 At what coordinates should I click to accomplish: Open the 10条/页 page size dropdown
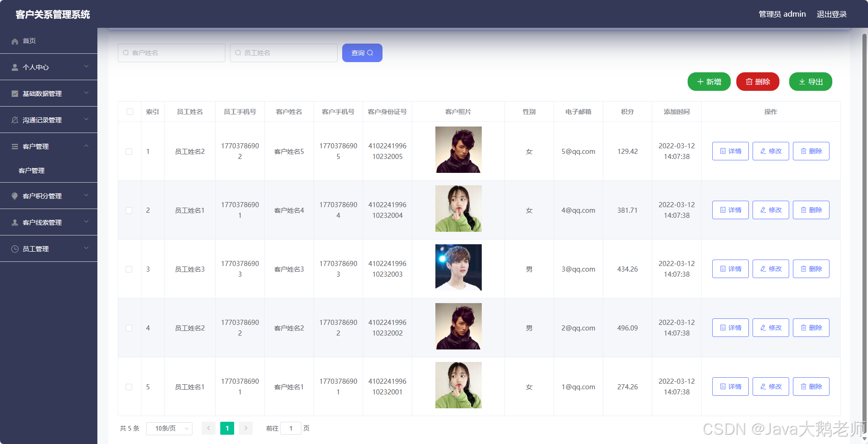click(169, 428)
